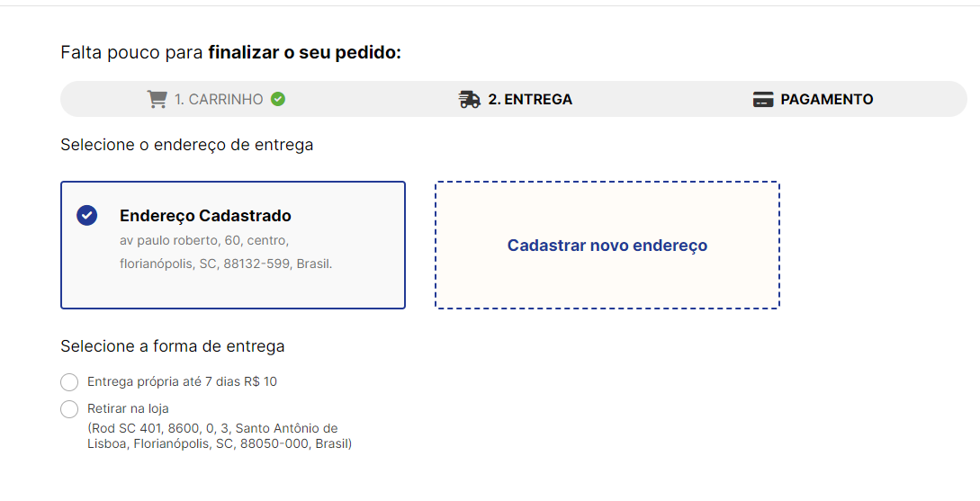980x501 pixels.
Task: Select Retirar na loja radio button
Action: click(69, 409)
